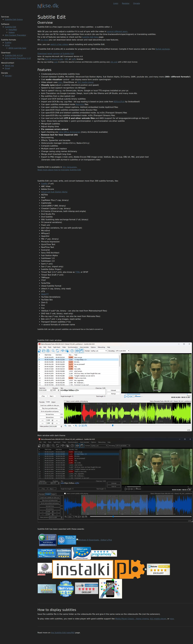Download Xml Content Translator 1.12
This screenshot has width=193, height=644.
click(x=18, y=58)
